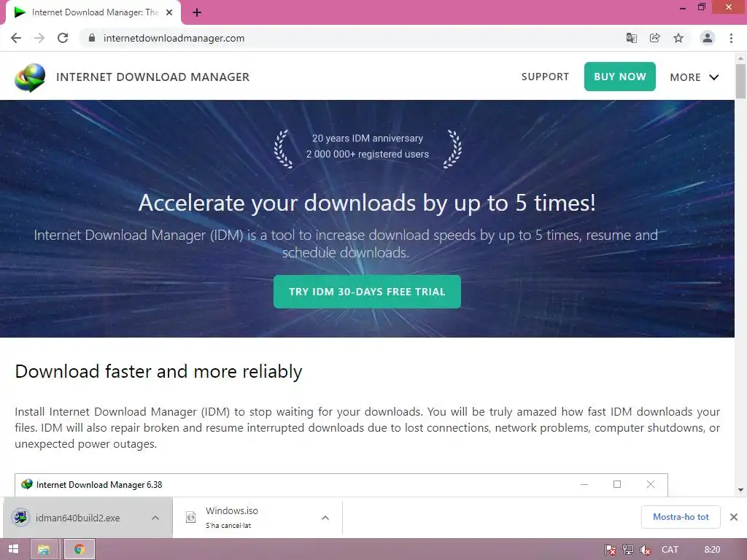Open the Windows Start menu

click(13, 550)
